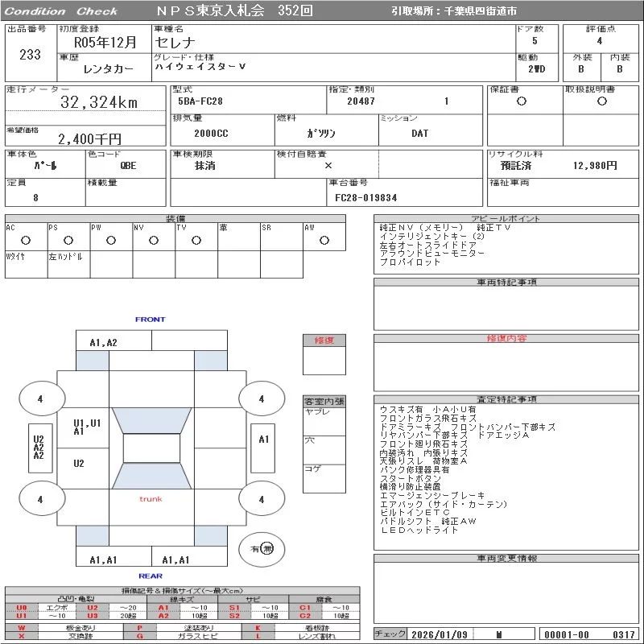Click the FRONT label above the car diagram
Screen dimensions: 644x644
point(151,320)
